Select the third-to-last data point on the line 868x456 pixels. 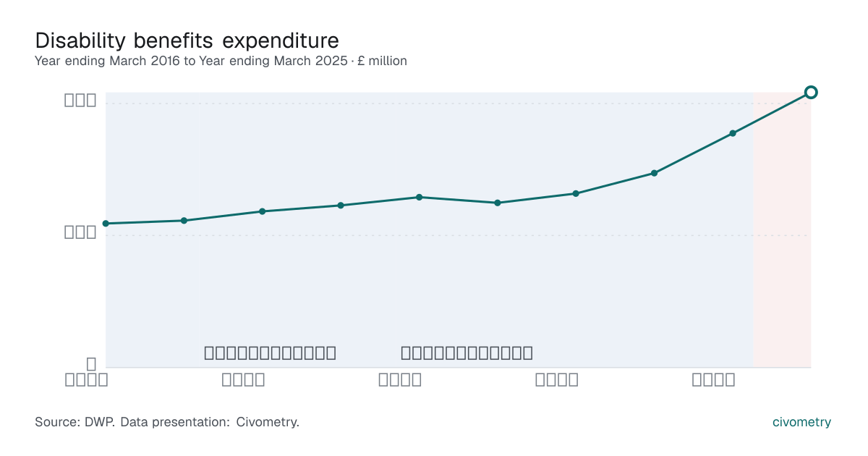coord(654,173)
